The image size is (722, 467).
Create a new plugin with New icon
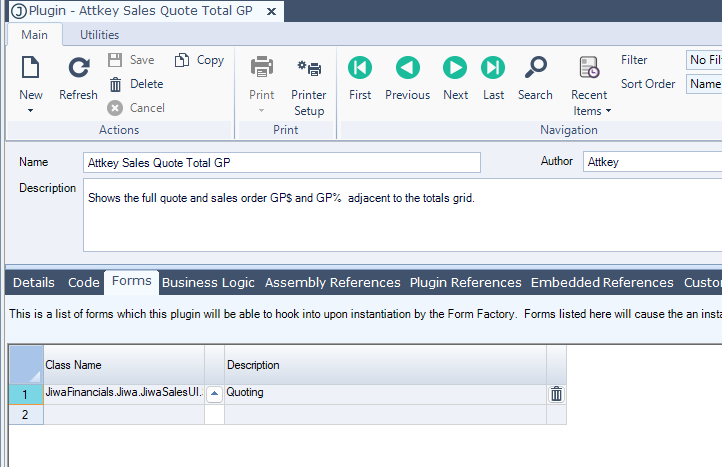tap(30, 68)
